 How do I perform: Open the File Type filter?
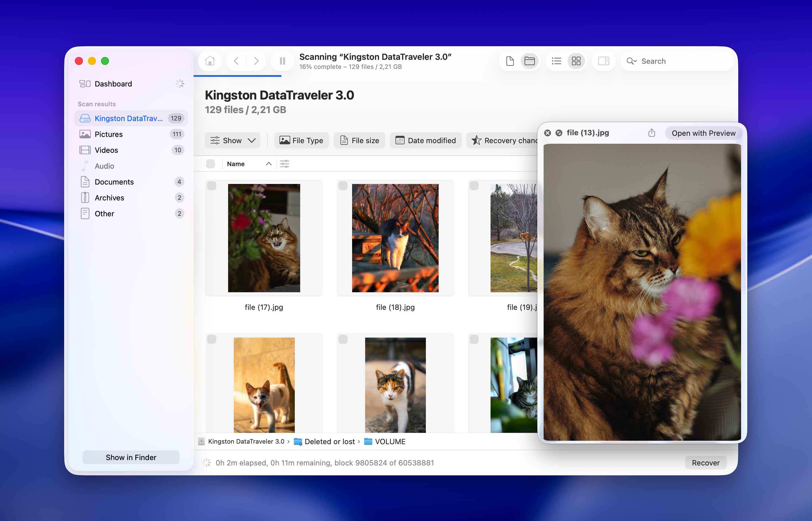(x=301, y=140)
